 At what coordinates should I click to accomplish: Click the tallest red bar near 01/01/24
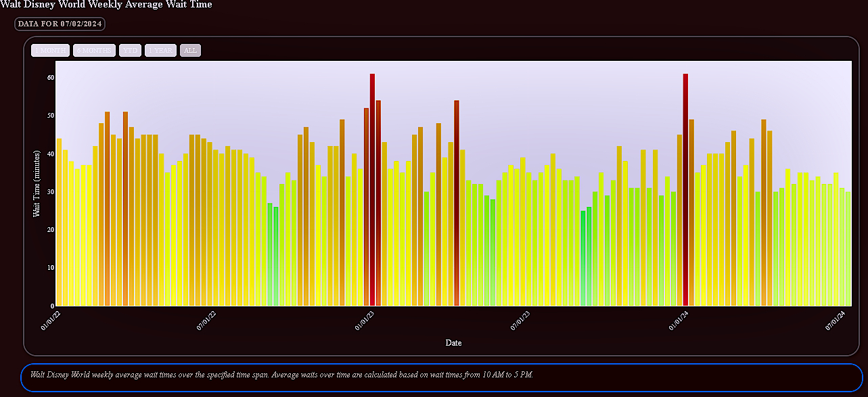(685, 189)
